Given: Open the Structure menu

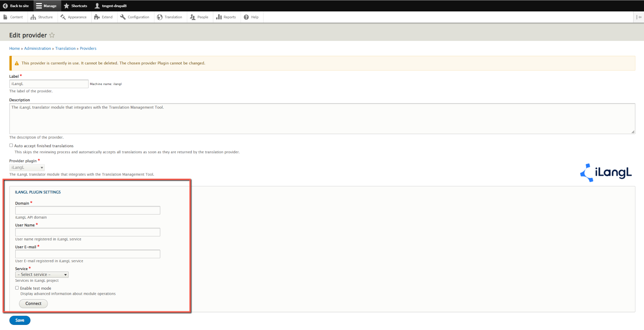Looking at the screenshot, I should coord(42,17).
